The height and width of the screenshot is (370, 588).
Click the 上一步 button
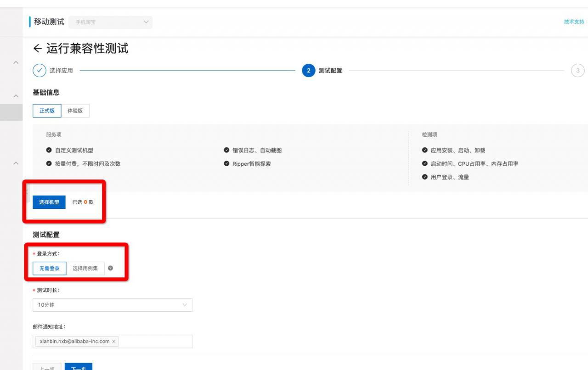tap(47, 366)
